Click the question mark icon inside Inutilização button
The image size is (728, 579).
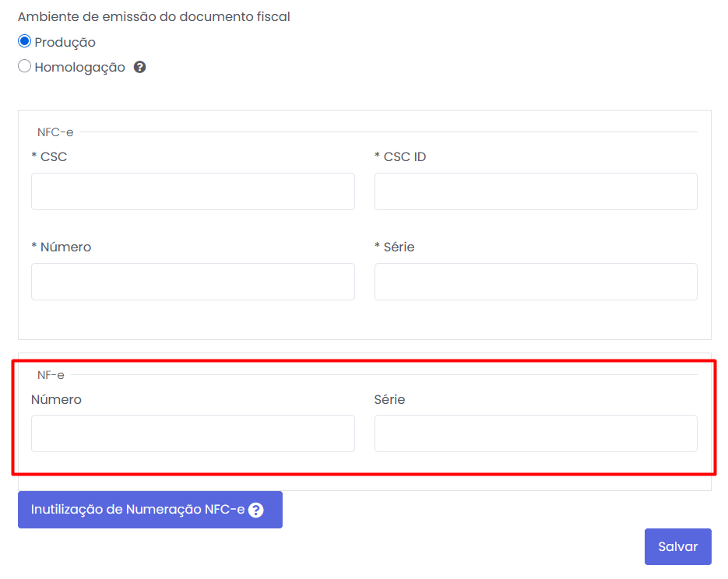[x=255, y=511]
